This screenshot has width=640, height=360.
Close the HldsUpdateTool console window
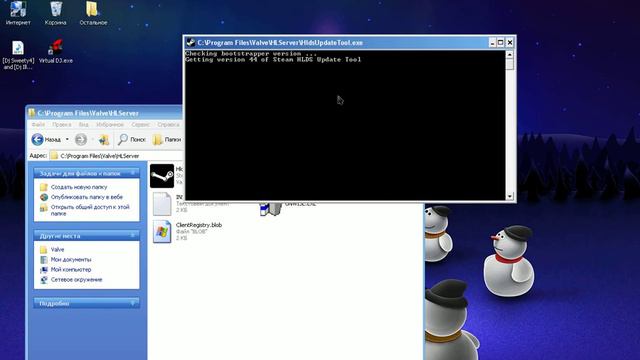[510, 42]
